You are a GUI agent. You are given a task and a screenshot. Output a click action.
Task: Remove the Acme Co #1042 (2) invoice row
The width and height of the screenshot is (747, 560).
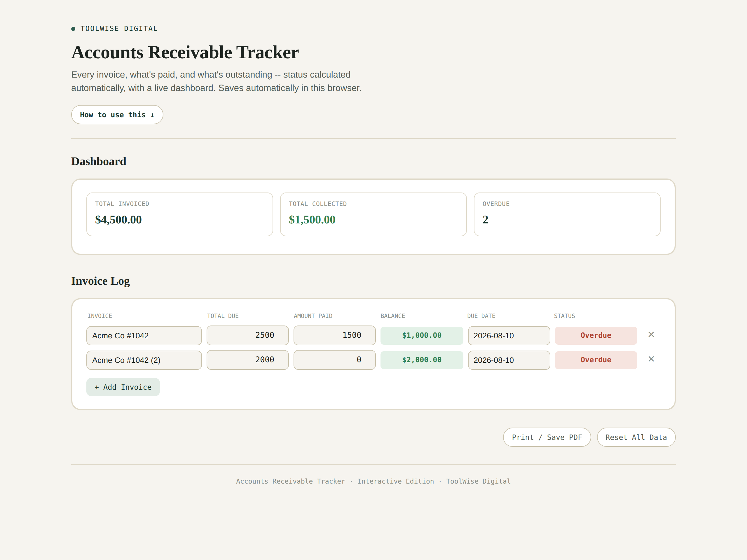click(x=651, y=359)
